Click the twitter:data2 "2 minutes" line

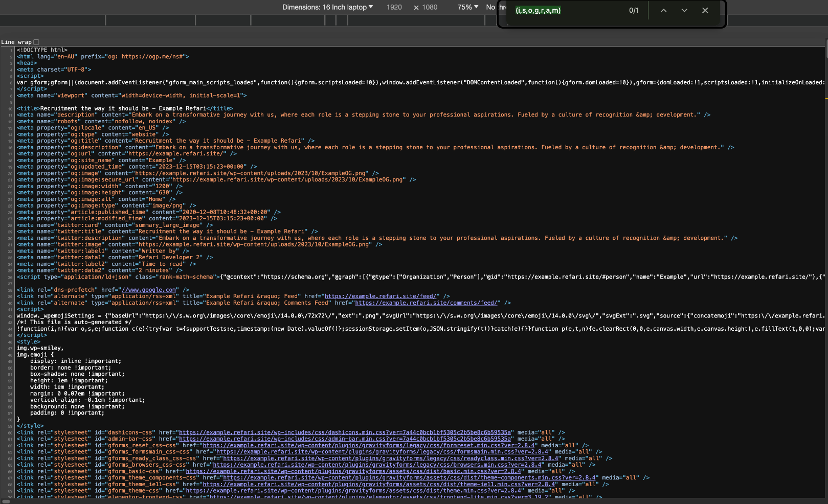pyautogui.click(x=99, y=270)
